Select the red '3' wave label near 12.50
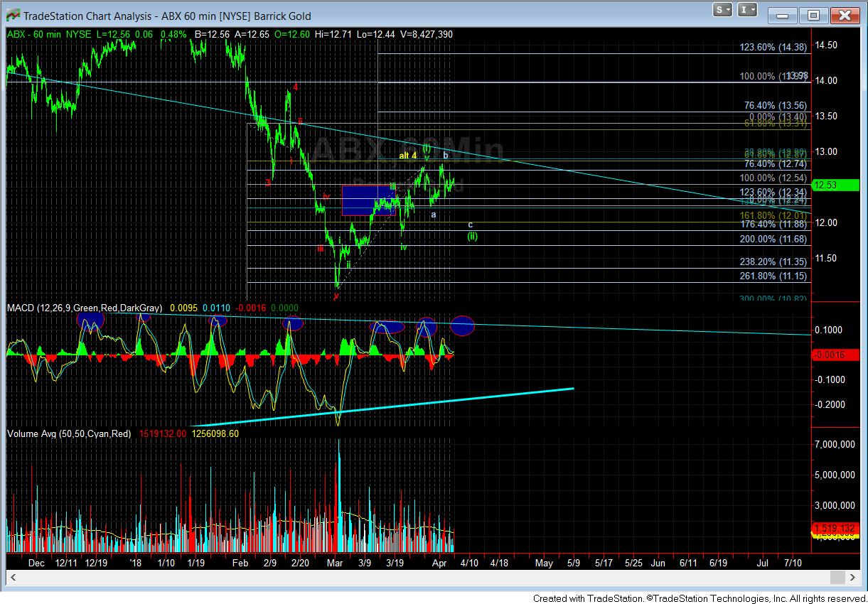This screenshot has height=604, width=868. (x=268, y=183)
